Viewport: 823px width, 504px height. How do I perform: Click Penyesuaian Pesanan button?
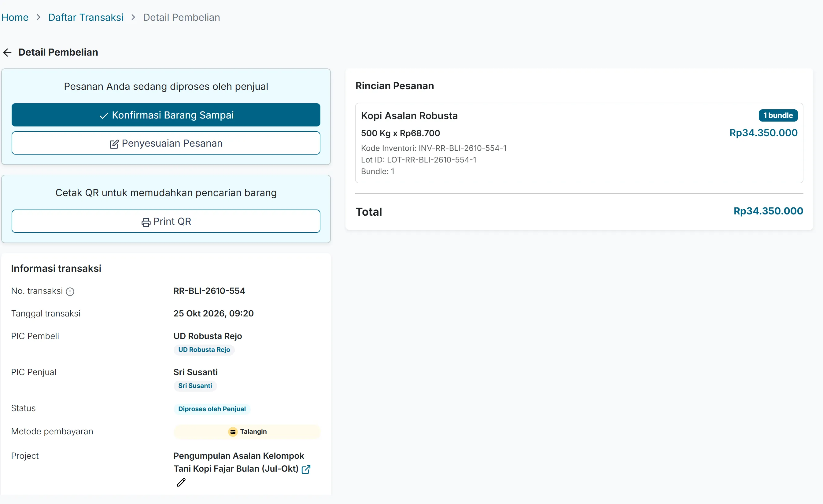pos(166,143)
